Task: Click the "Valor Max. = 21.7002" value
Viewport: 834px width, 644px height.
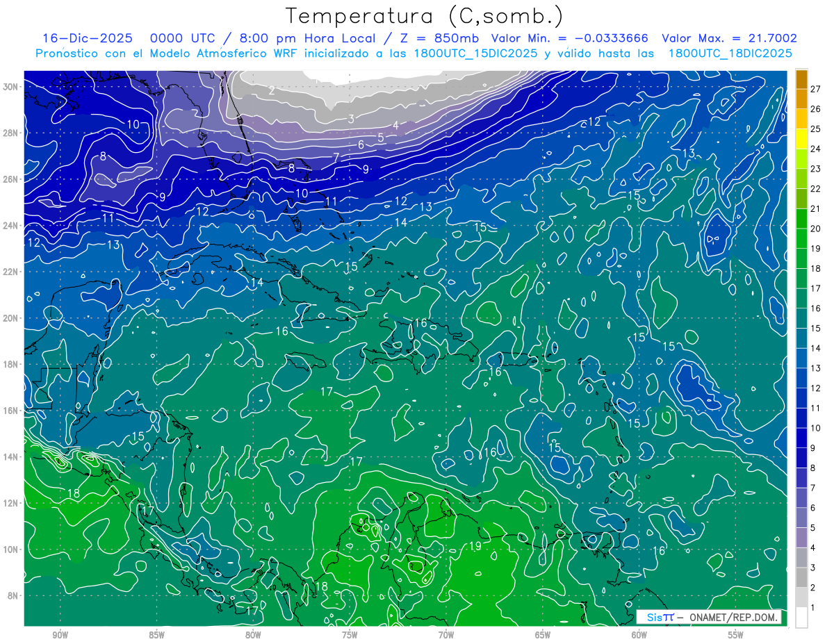Action: [x=730, y=38]
